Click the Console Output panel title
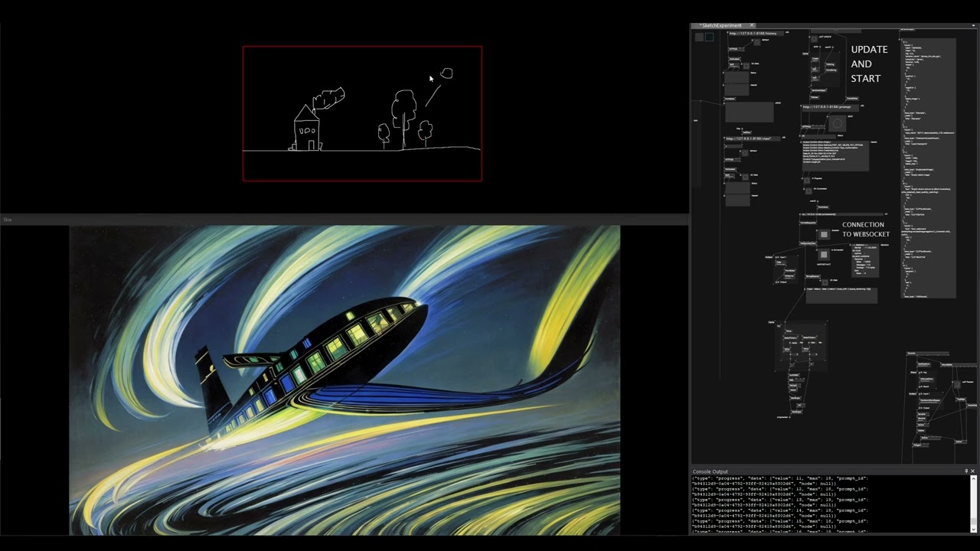 coord(710,471)
